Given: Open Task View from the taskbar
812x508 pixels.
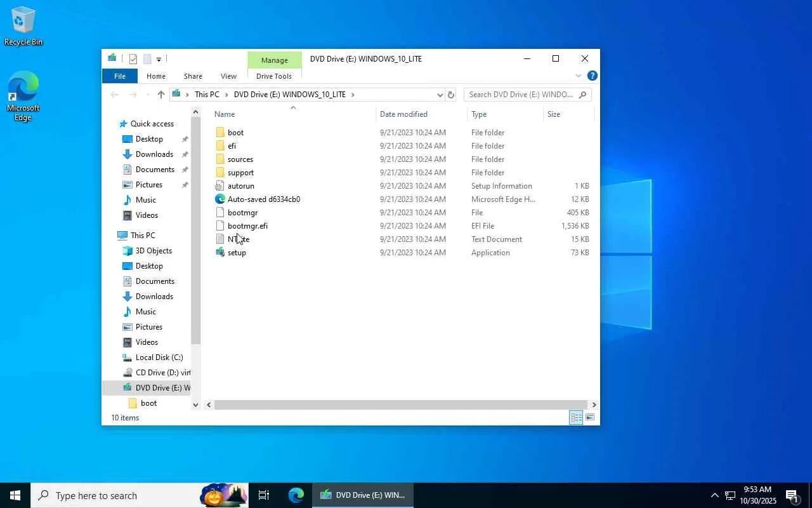Looking at the screenshot, I should coord(264,495).
